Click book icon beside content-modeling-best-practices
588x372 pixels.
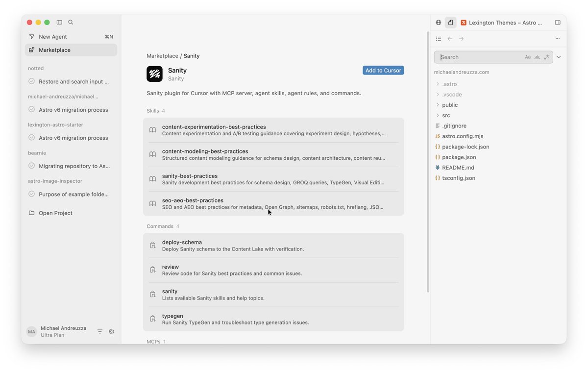click(x=152, y=154)
